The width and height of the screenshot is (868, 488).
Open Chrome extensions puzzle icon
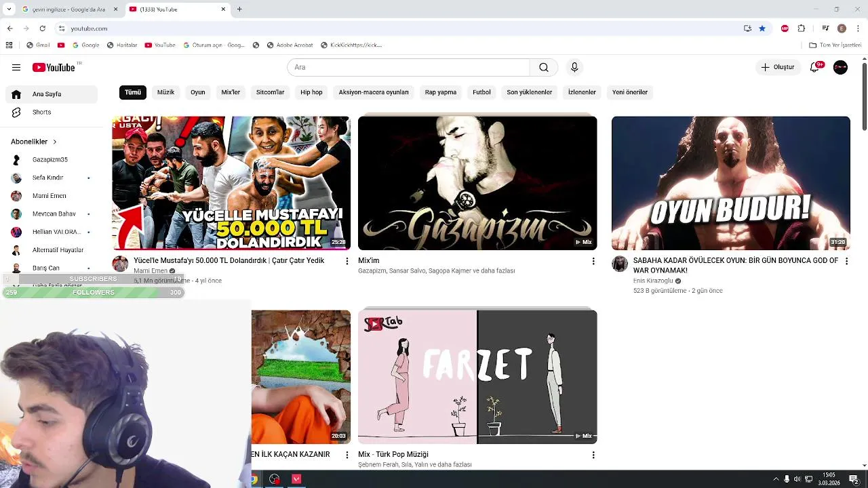[802, 28]
